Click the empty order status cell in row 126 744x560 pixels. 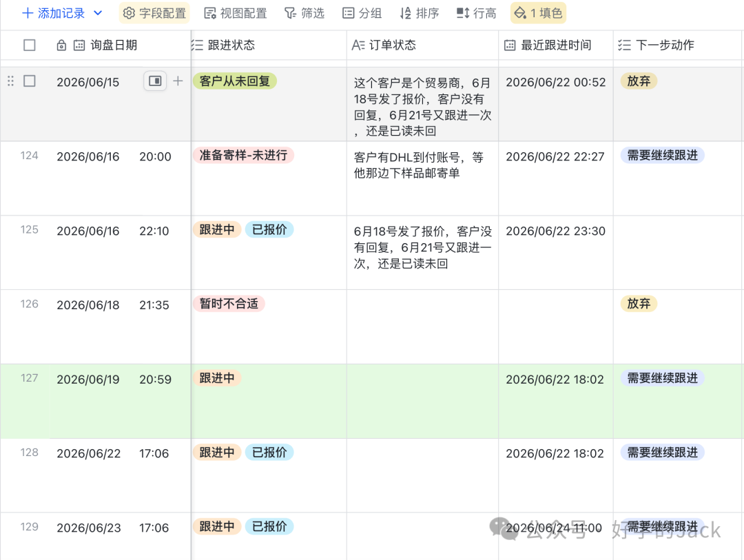pyautogui.click(x=422, y=326)
